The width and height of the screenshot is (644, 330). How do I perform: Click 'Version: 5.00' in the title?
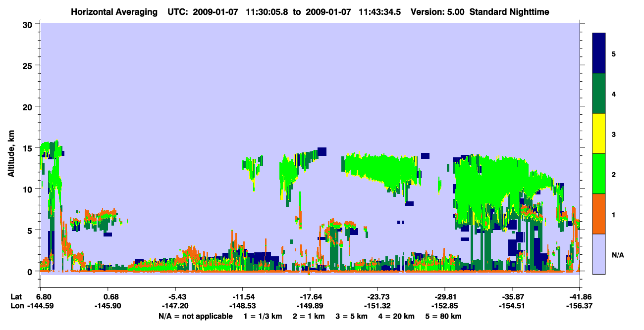[x=437, y=11]
